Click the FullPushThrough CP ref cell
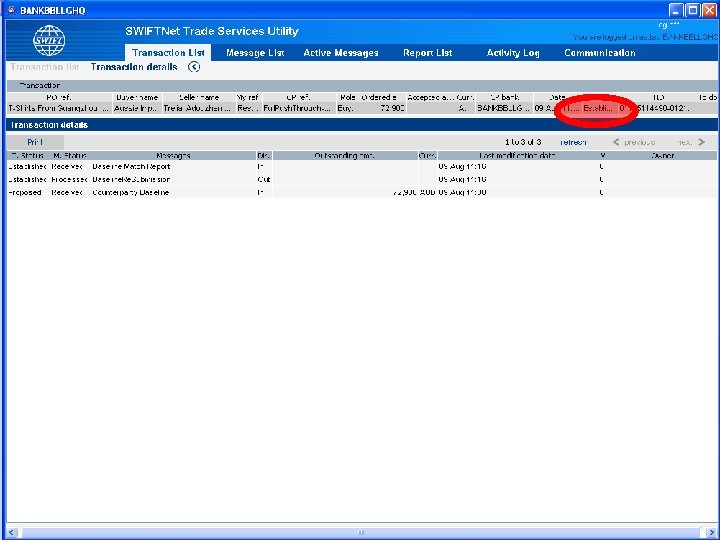Screen dimensions: 720x540 pos(298,108)
